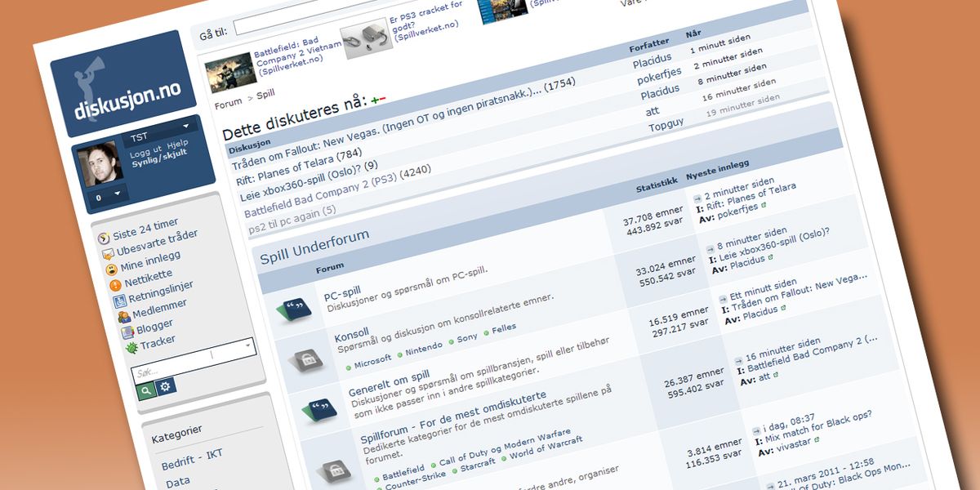Open the notification counter dropdown showing 0
980x490 pixels.
coord(108,196)
